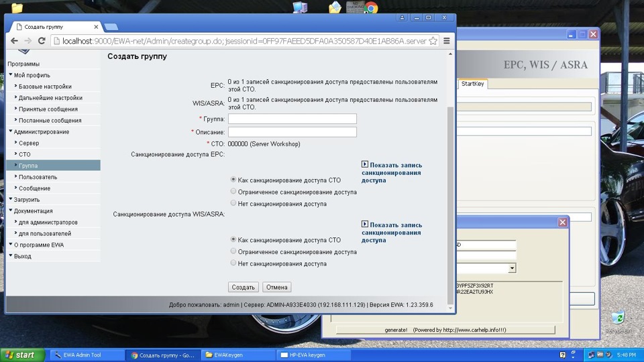The width and height of the screenshot is (644, 362).
Task: Select EPC 'Нет санкционирования доступа' radio
Action: pos(233,202)
